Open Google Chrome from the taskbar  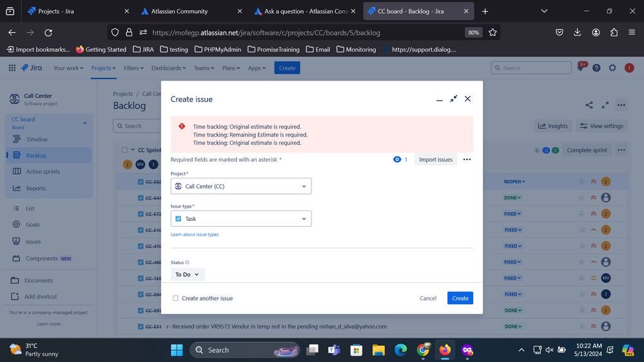pyautogui.click(x=423, y=350)
